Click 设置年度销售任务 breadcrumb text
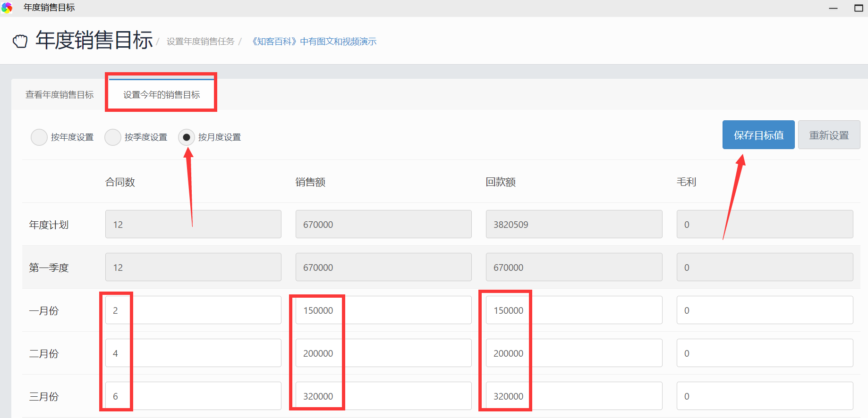 [x=200, y=42]
